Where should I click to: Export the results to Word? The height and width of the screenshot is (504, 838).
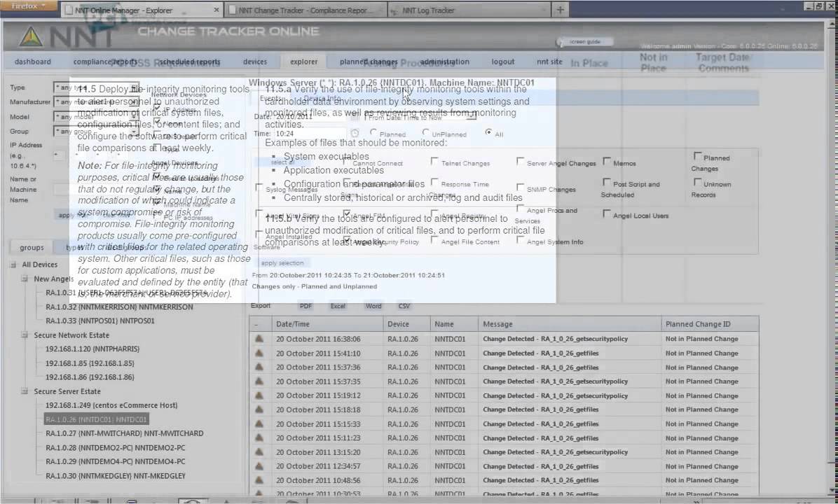tap(373, 306)
